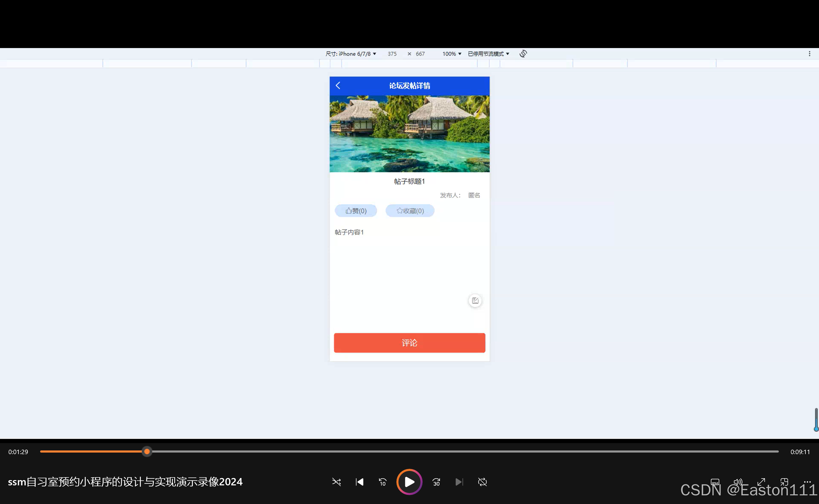Open the iPhone 6/7/8 size dropdown
The width and height of the screenshot is (819, 504).
coord(351,54)
